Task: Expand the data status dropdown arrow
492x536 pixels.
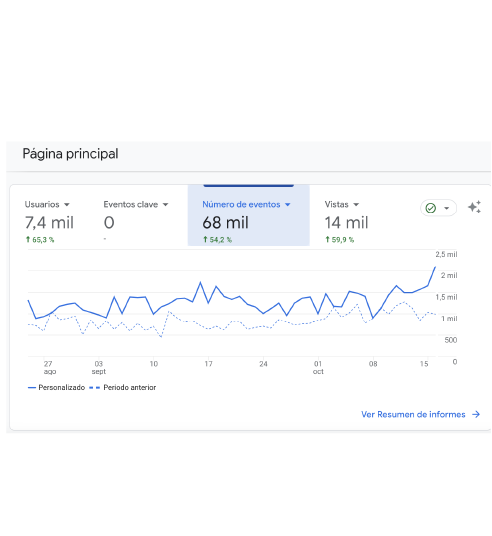Action: [x=447, y=208]
